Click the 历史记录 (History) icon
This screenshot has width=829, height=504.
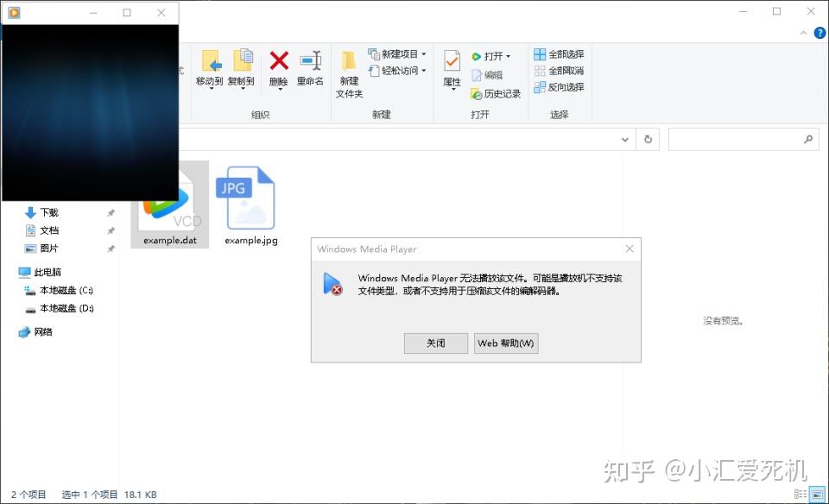point(498,93)
